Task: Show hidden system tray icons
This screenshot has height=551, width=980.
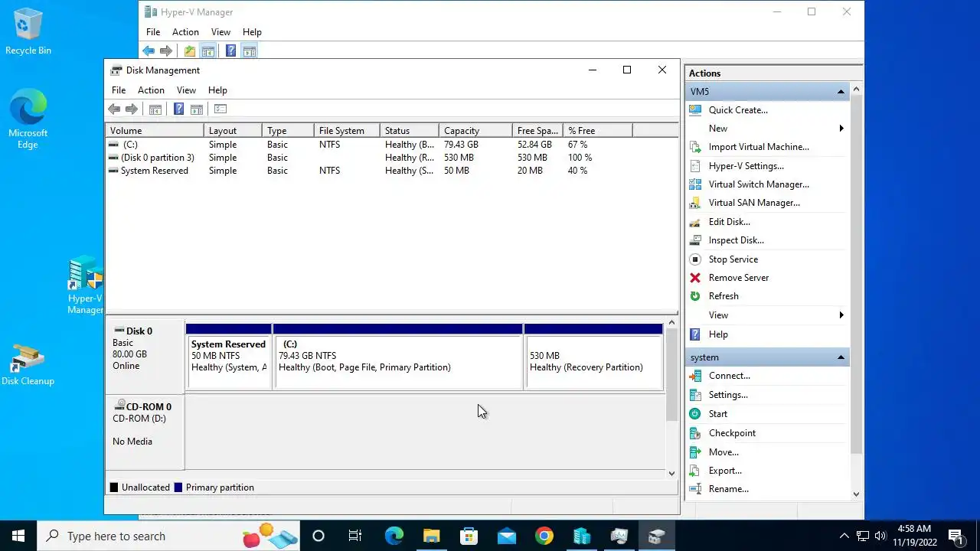Action: (x=844, y=536)
